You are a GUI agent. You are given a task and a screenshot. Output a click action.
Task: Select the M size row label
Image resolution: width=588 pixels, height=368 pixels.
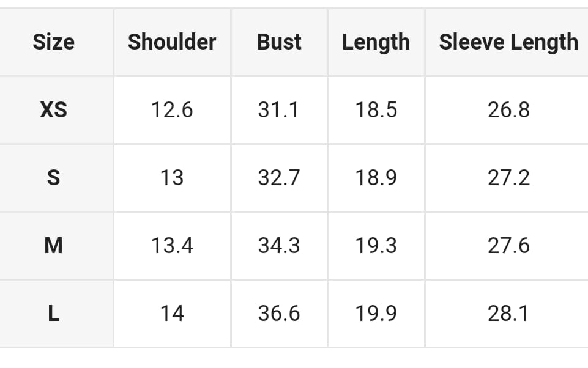point(53,246)
